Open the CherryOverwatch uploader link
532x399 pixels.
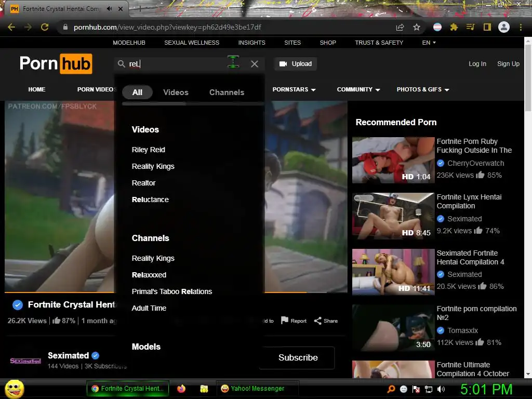(x=475, y=163)
